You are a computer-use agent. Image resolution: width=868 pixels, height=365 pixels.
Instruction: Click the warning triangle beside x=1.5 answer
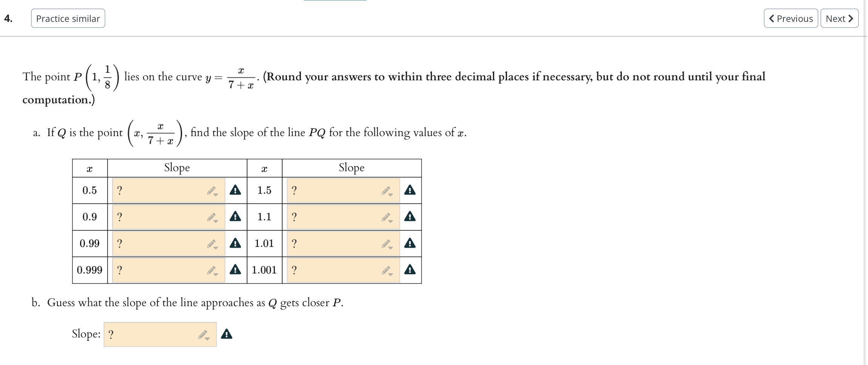click(410, 190)
